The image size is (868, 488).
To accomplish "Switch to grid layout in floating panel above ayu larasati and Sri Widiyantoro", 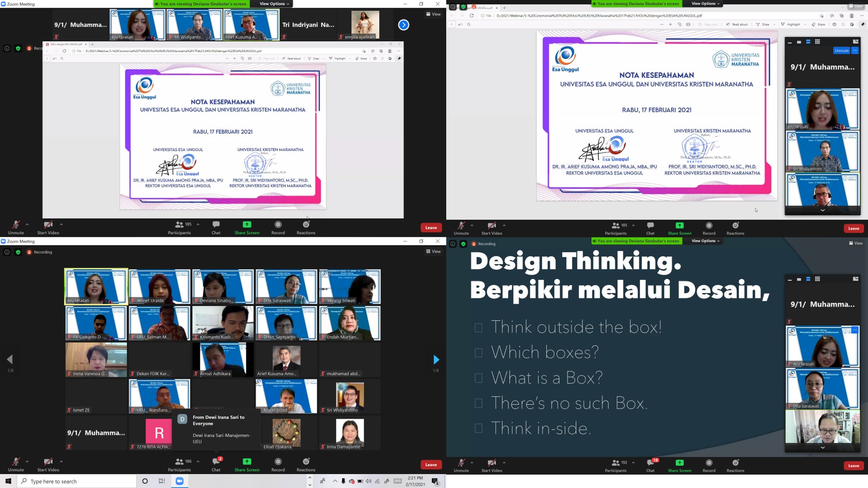I will 817,42.
